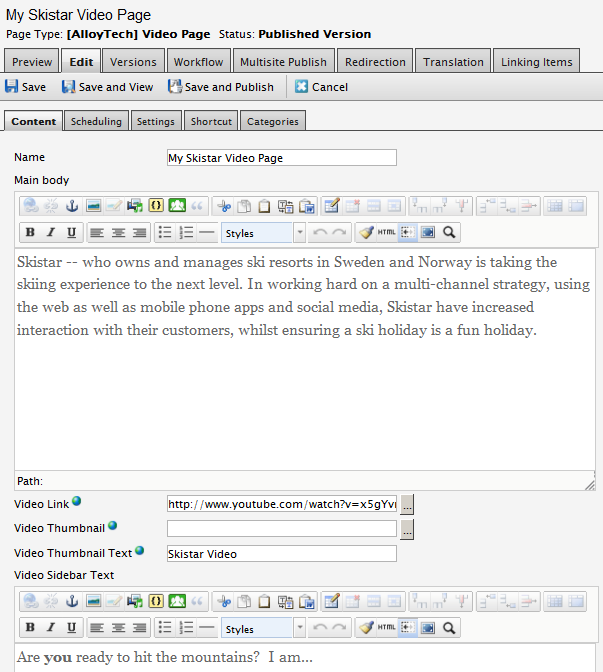The height and width of the screenshot is (672, 603).
Task: Click the Cancel button
Action: point(321,87)
